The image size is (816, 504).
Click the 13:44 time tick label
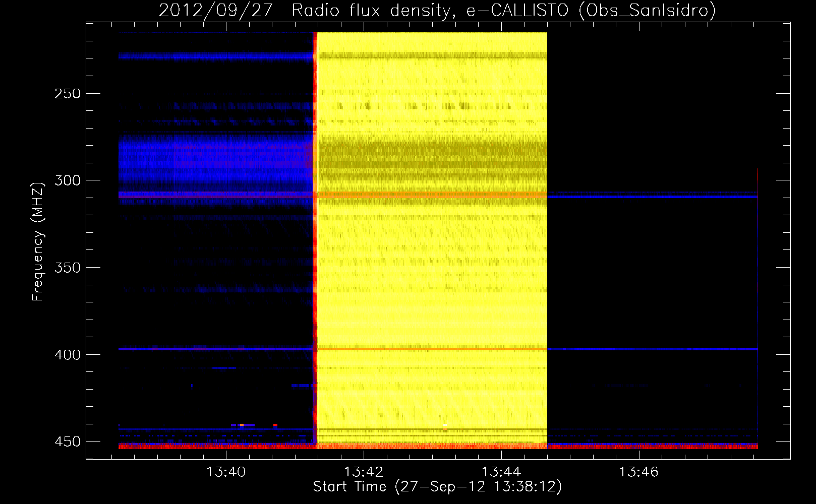tap(501, 472)
